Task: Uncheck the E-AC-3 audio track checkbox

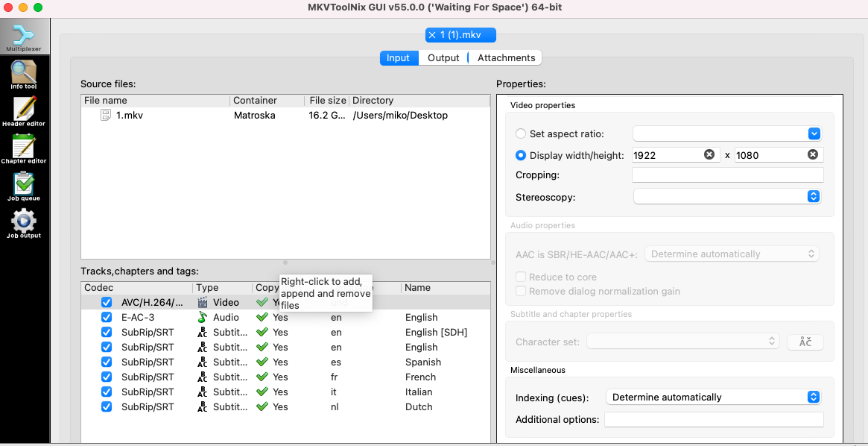Action: [x=107, y=318]
